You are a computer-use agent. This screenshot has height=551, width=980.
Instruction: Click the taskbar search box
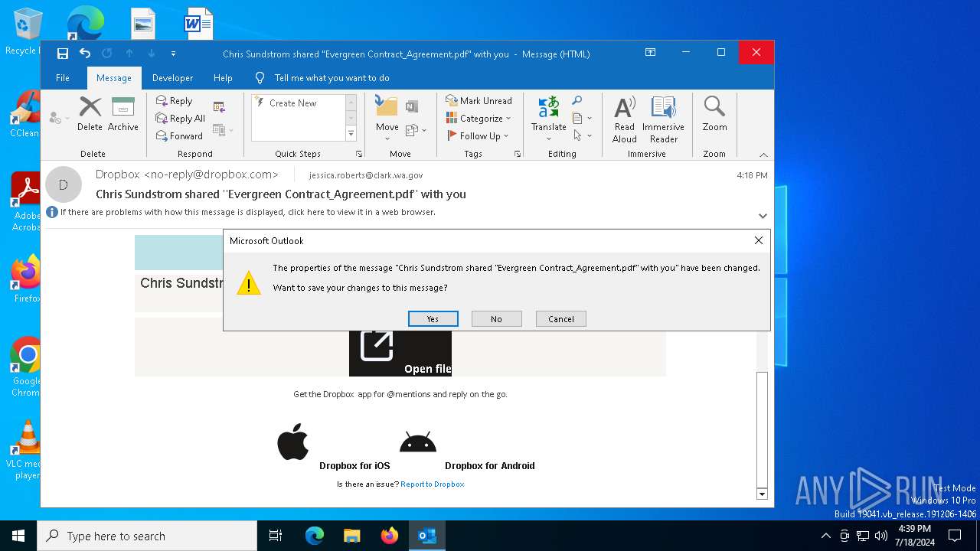pyautogui.click(x=147, y=536)
